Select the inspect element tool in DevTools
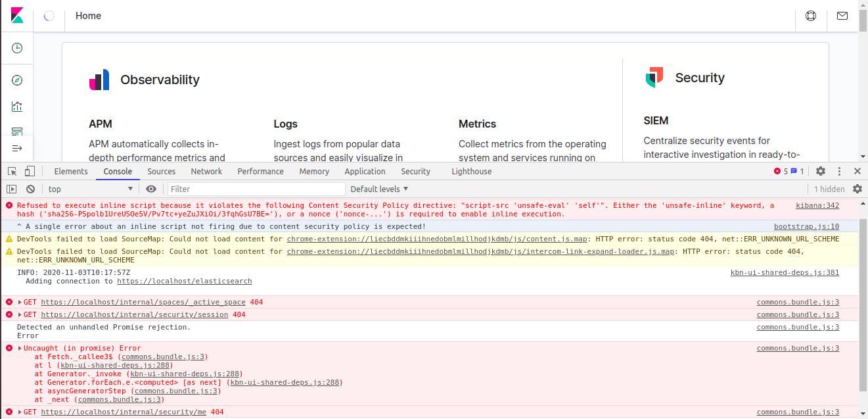The width and height of the screenshot is (868, 419). click(11, 171)
